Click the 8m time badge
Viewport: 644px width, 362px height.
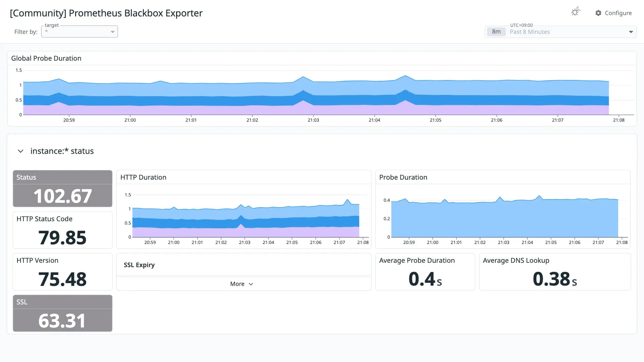tap(496, 32)
